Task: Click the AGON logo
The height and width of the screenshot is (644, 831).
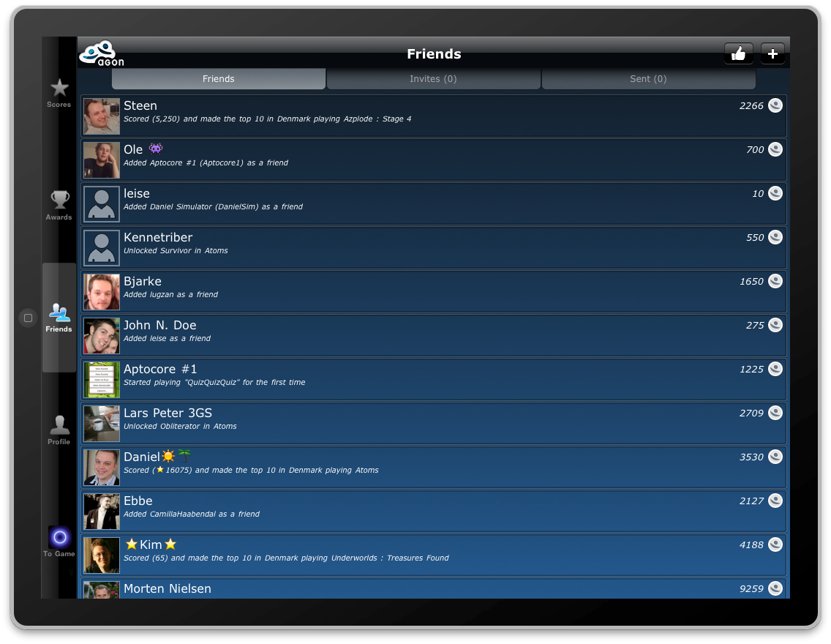Action: [x=102, y=53]
